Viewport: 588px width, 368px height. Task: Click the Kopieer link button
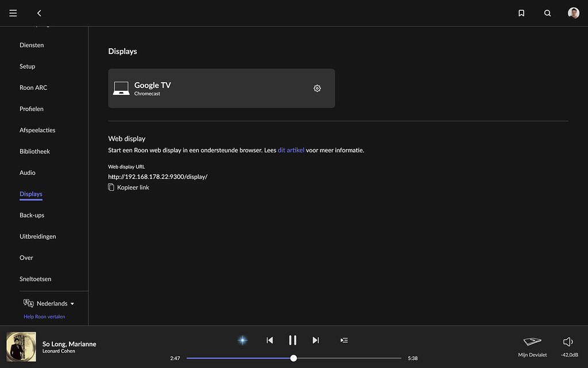click(x=129, y=187)
